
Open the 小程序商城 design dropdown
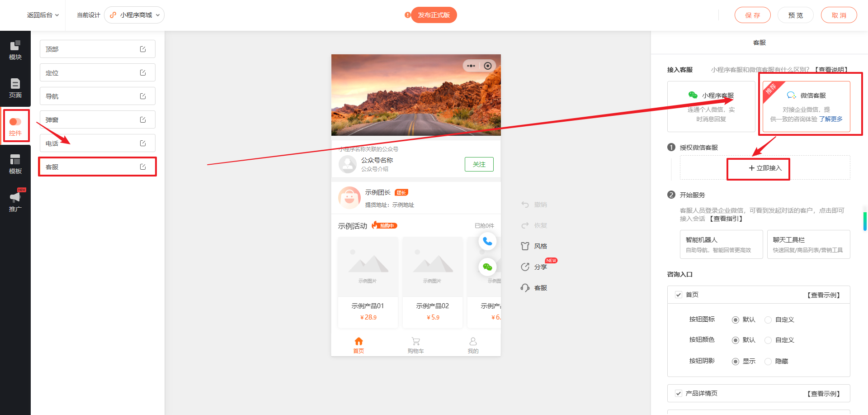[134, 15]
